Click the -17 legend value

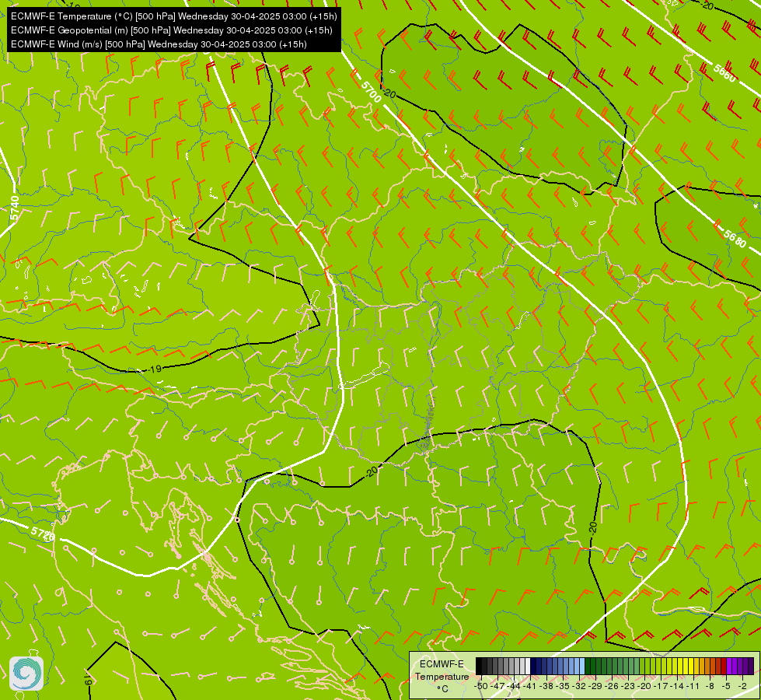pos(661,686)
